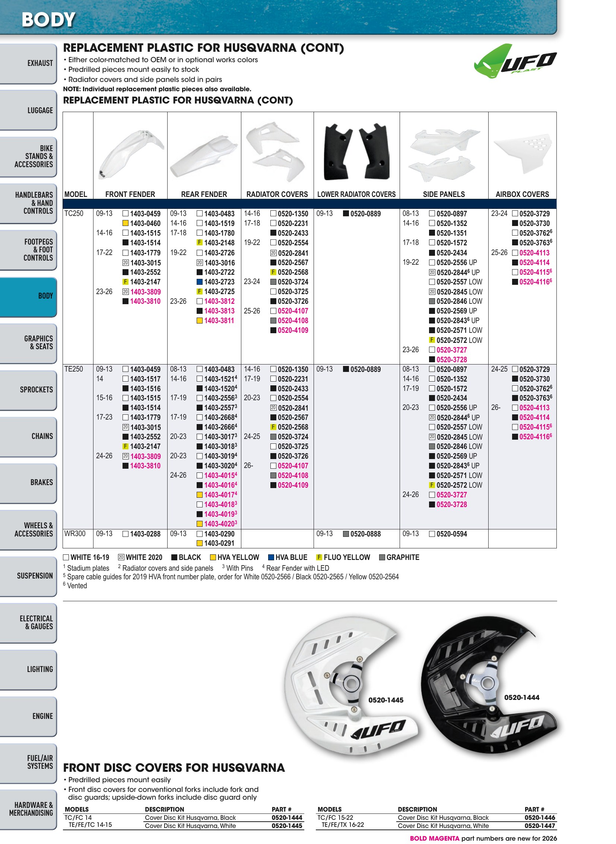The width and height of the screenshot is (616, 844).
Task: Click the MODEL column header
Action: [x=76, y=195]
